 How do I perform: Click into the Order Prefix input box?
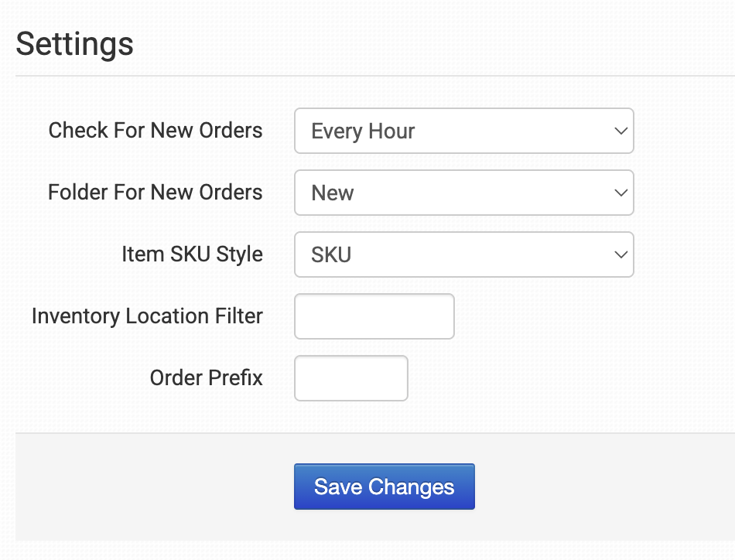click(x=351, y=378)
